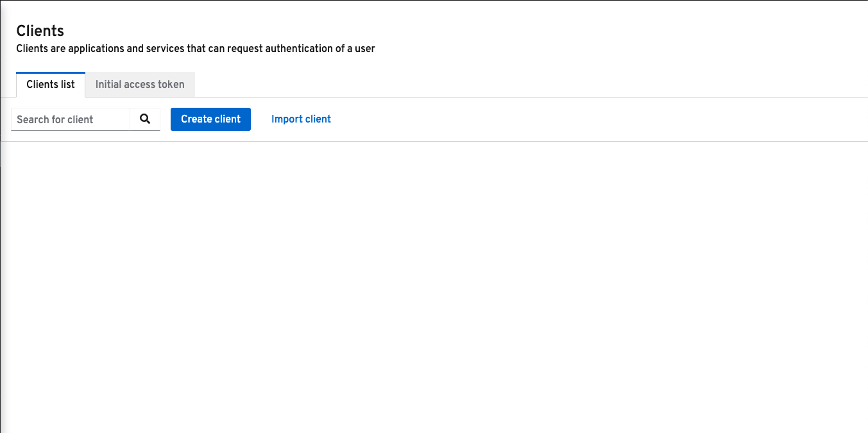Open the Import client link
Screen dimensions: 868x433
[x=301, y=119]
